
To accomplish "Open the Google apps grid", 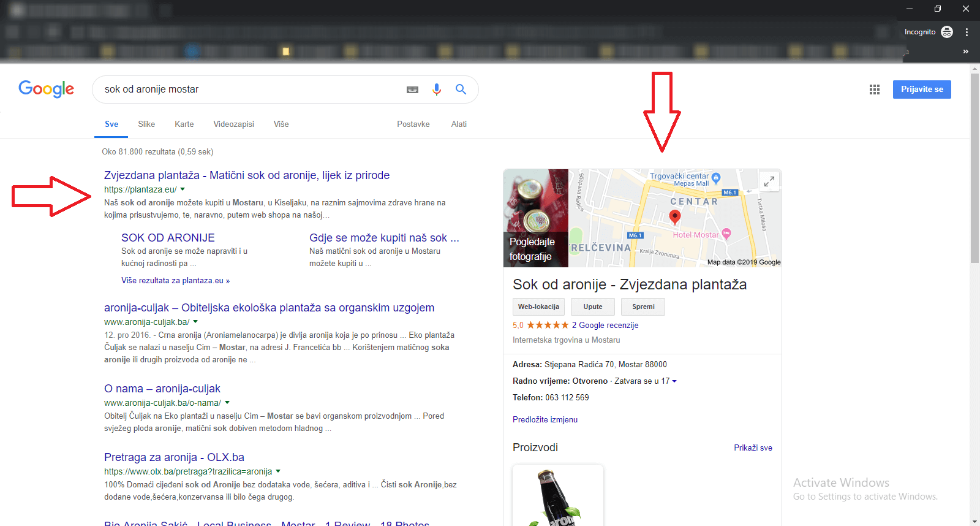I will [x=875, y=90].
